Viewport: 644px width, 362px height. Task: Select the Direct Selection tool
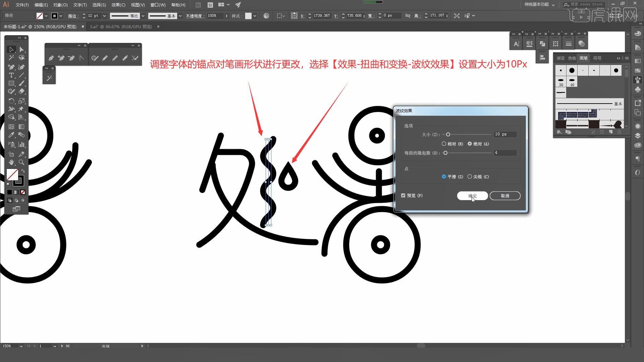(x=21, y=50)
